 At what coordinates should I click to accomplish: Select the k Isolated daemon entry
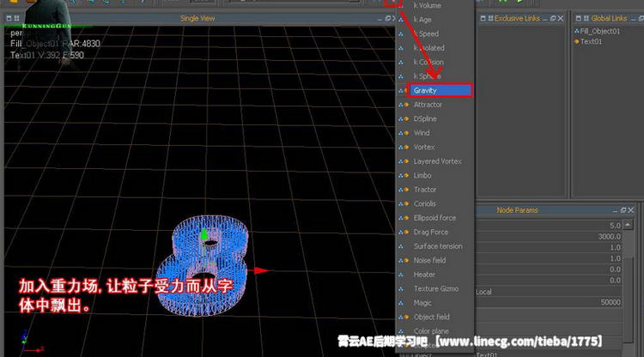click(428, 48)
